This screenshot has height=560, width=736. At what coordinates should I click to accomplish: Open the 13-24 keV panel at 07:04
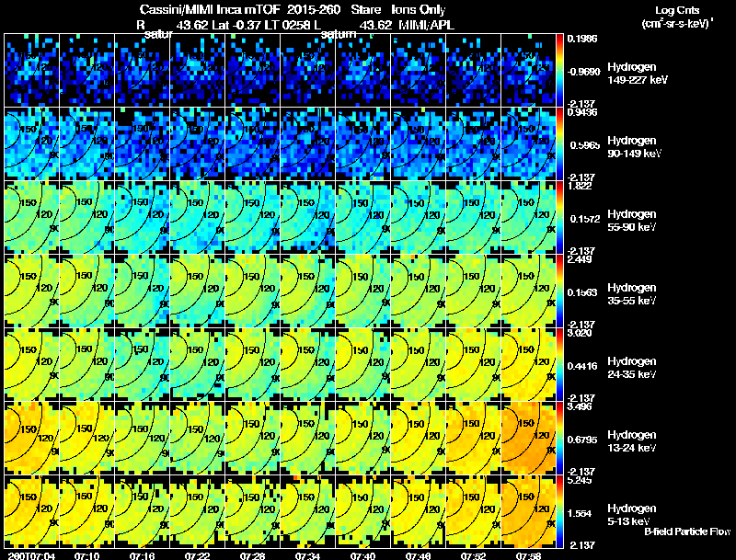pos(31,438)
